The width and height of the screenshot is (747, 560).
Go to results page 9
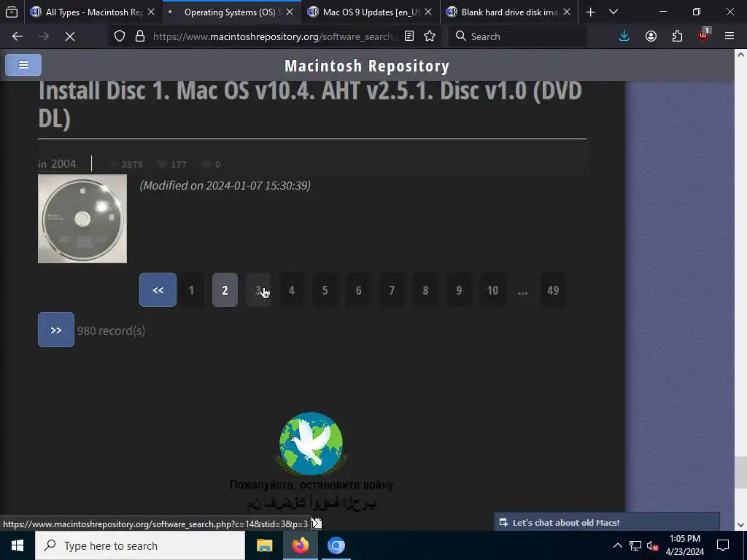coord(459,290)
